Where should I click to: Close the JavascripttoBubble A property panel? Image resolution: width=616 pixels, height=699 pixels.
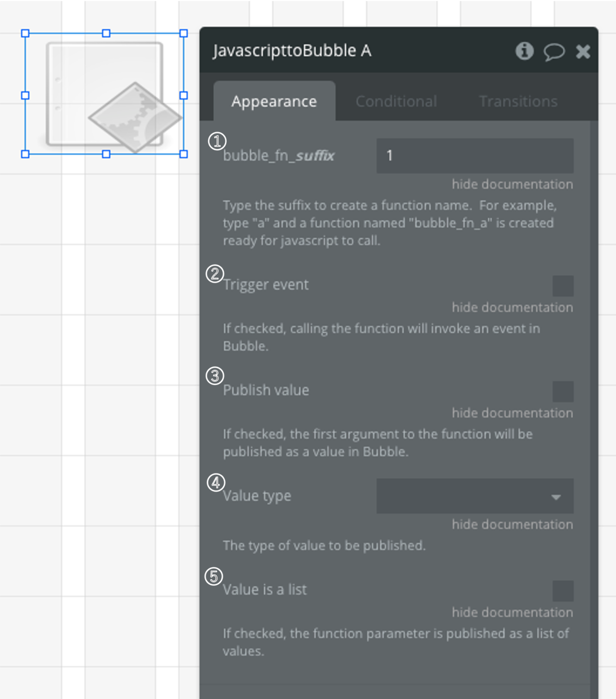click(x=583, y=52)
